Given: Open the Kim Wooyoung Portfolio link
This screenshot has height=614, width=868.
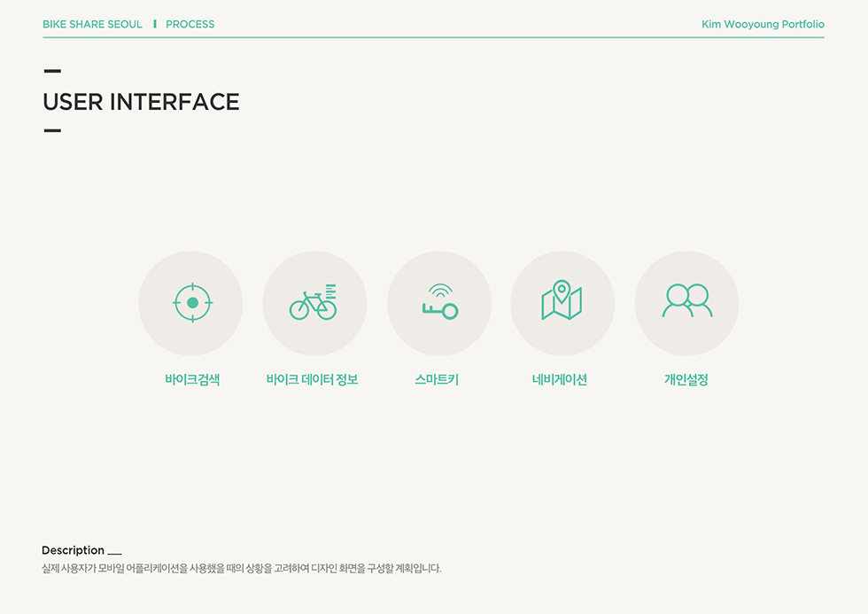Looking at the screenshot, I should click(763, 24).
